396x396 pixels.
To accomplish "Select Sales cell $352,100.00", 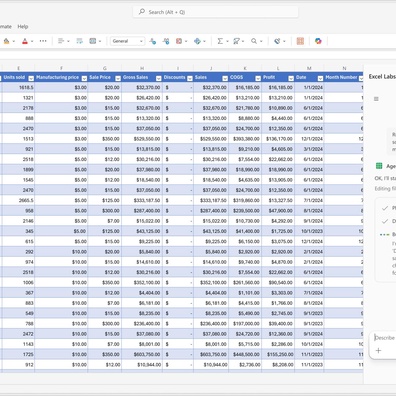I will point(211,282).
